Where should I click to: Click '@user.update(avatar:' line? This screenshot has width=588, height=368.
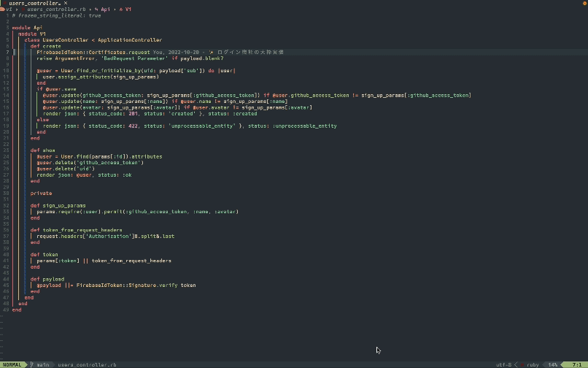pos(177,108)
